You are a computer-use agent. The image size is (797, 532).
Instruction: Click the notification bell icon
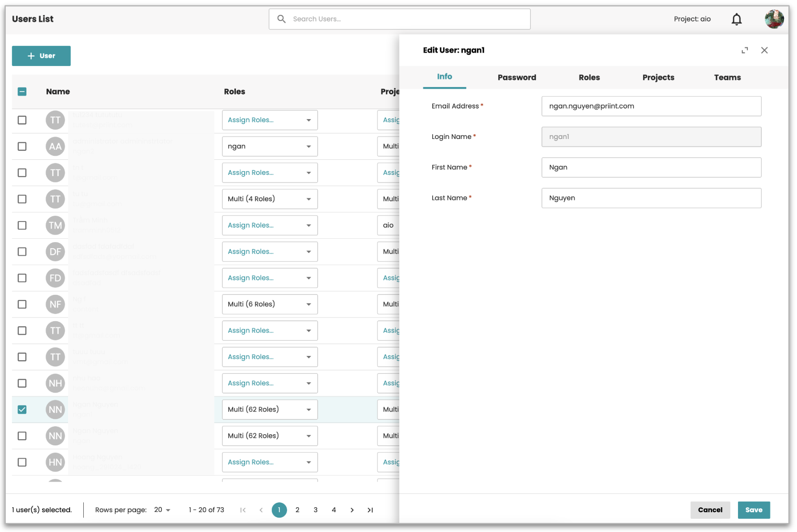coord(736,19)
